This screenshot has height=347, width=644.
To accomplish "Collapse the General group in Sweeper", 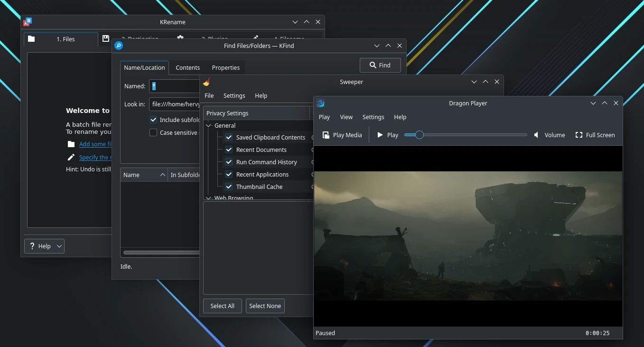I will tap(208, 125).
